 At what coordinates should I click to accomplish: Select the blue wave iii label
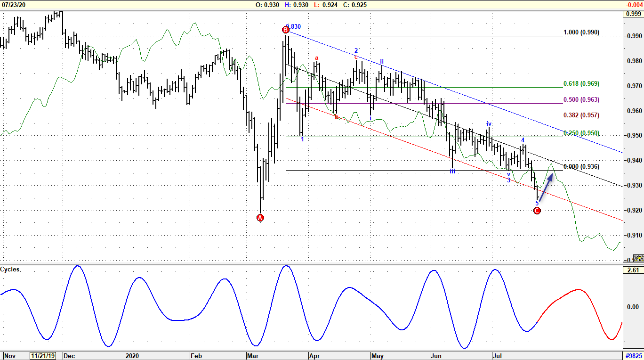(x=452, y=172)
